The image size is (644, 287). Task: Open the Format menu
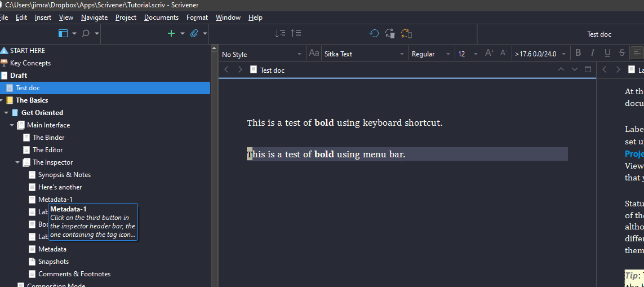(x=197, y=17)
